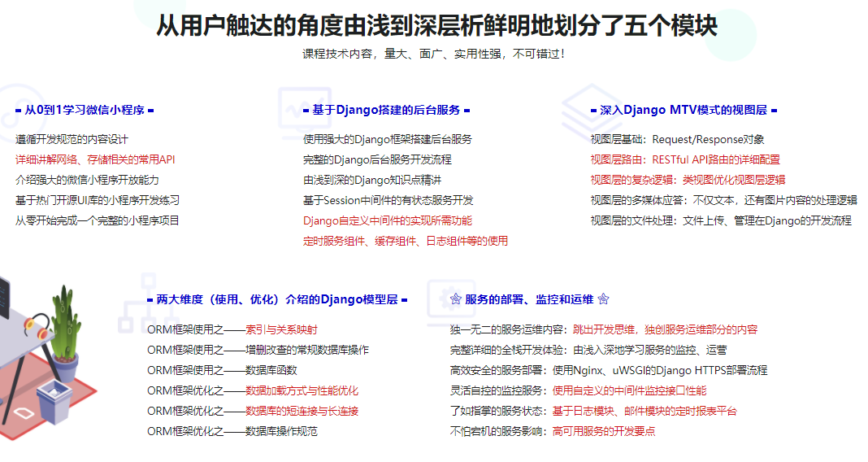The width and height of the screenshot is (868, 462).
Task: Select the 从0到1学习微信小程序 module heading
Action: coord(85,110)
